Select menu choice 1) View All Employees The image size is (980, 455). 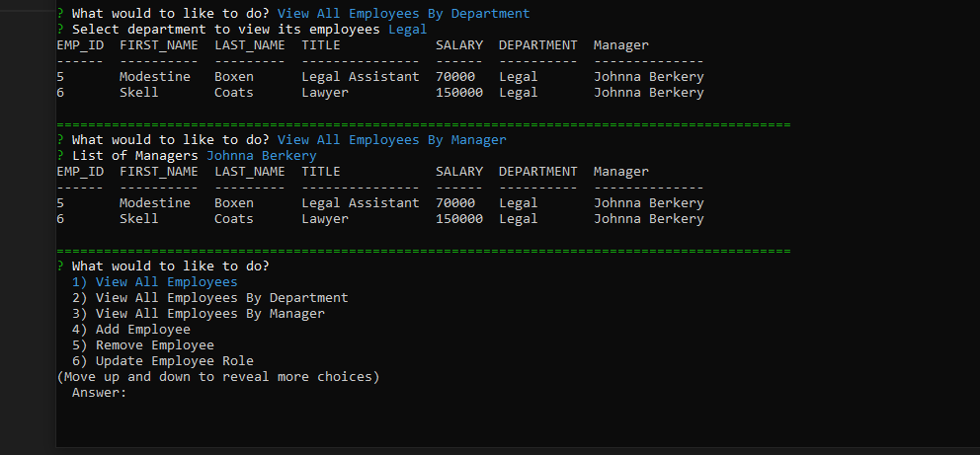154,282
